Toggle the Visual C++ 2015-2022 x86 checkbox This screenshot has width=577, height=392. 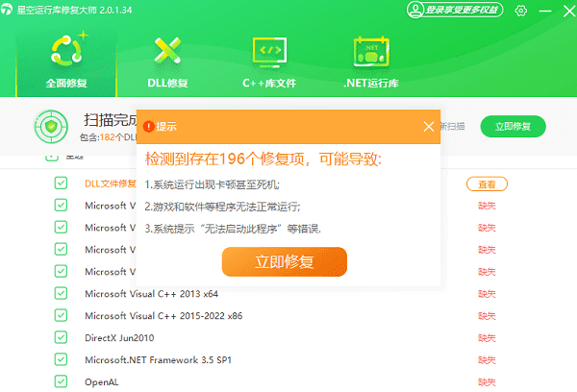click(x=61, y=315)
